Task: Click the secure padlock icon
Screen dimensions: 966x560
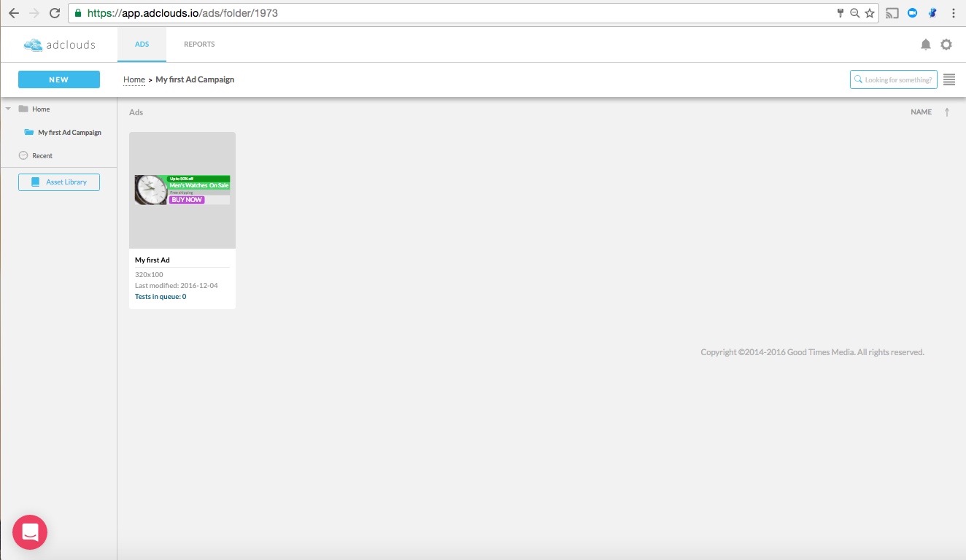Action: 77,13
